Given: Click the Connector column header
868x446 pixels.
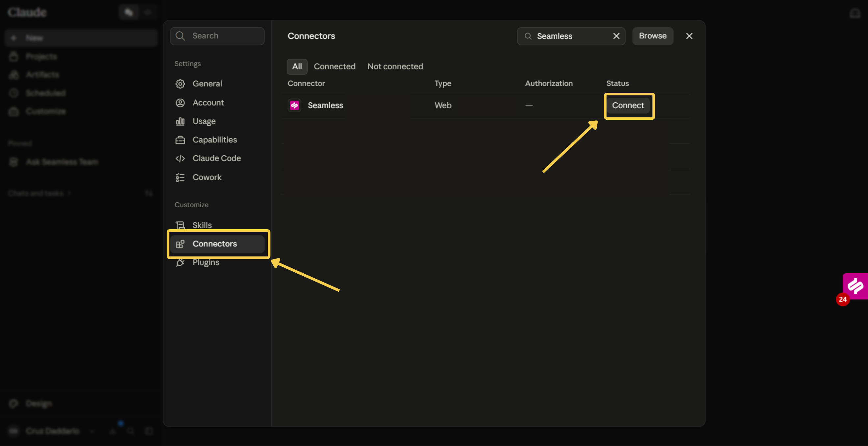Looking at the screenshot, I should (306, 83).
